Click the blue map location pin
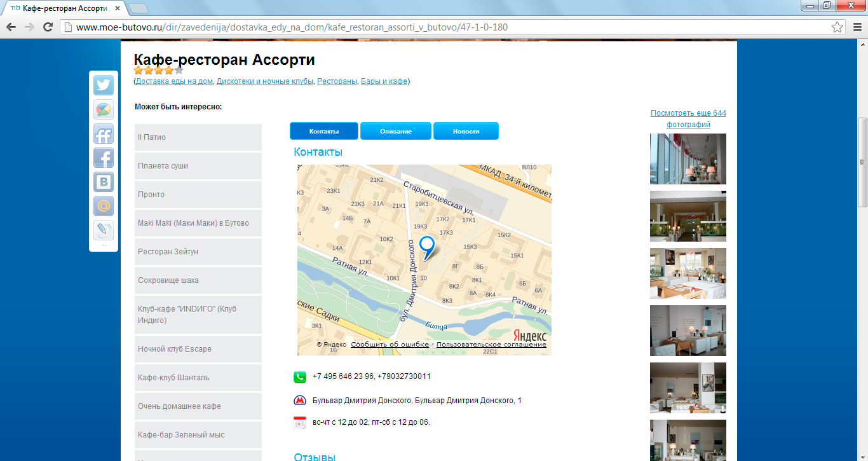 coord(428,247)
